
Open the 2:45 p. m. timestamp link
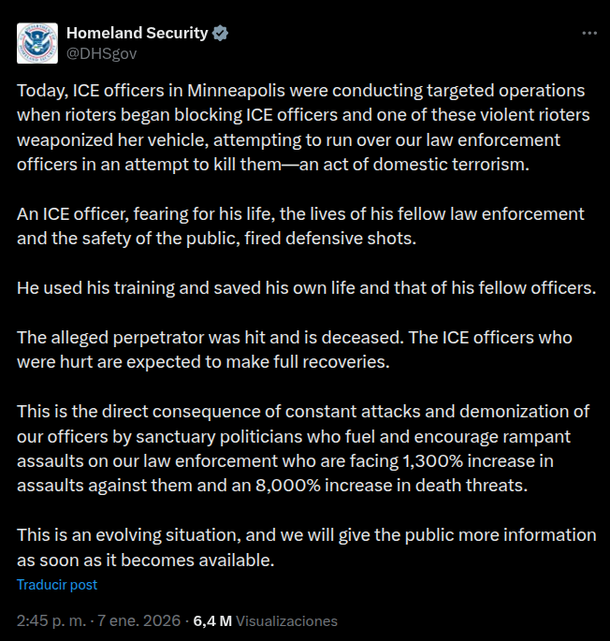point(51,621)
